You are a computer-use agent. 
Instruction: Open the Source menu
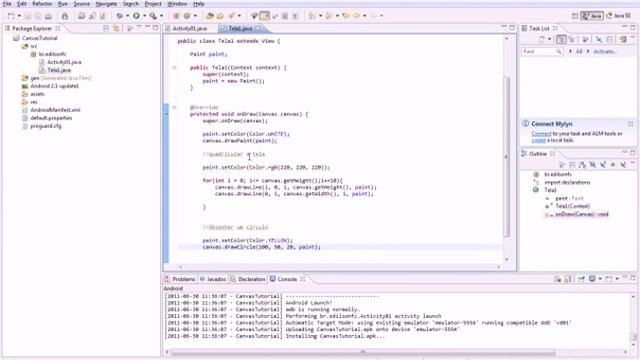[81, 4]
